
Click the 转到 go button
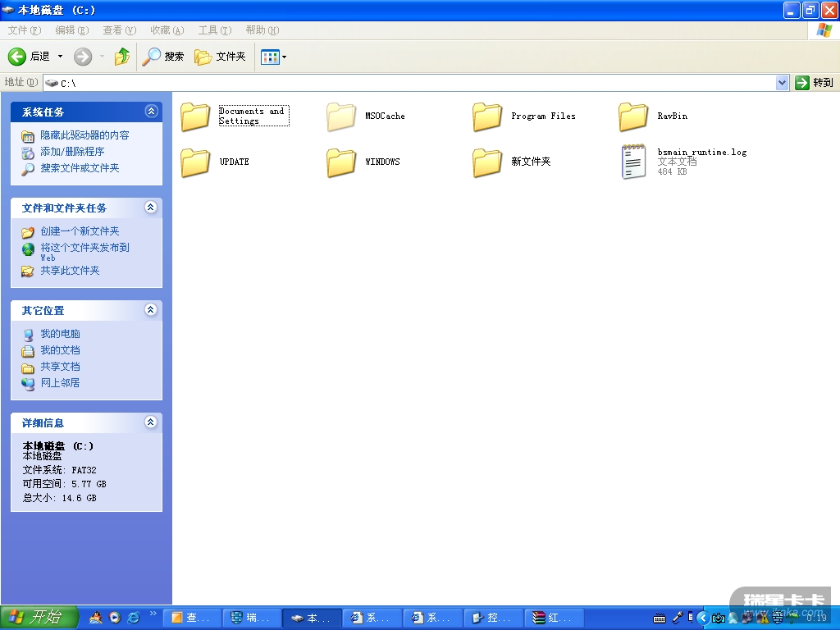pyautogui.click(x=815, y=83)
